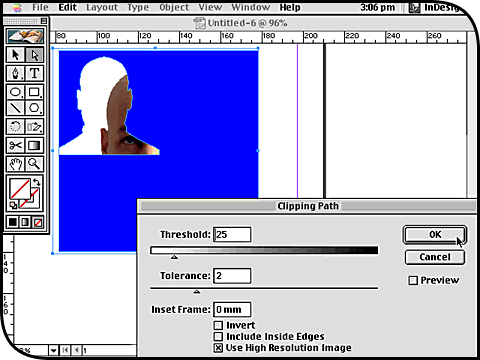Image resolution: width=480 pixels, height=360 pixels.
Task: Reset to default fill and stroke
Action: (13, 205)
